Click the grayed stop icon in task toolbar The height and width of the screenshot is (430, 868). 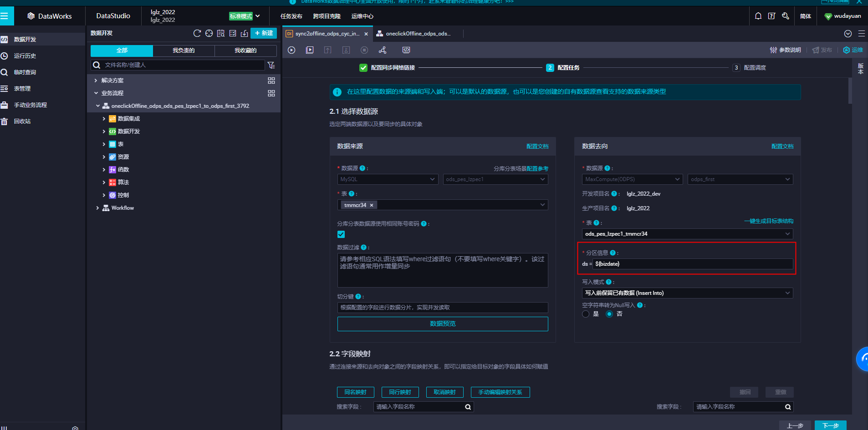(364, 50)
